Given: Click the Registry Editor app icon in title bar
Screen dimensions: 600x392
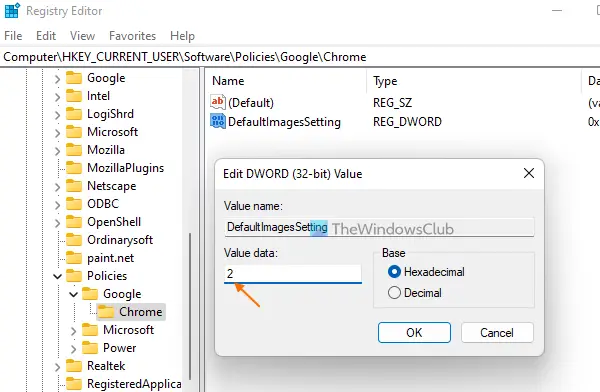Looking at the screenshot, I should (12, 10).
